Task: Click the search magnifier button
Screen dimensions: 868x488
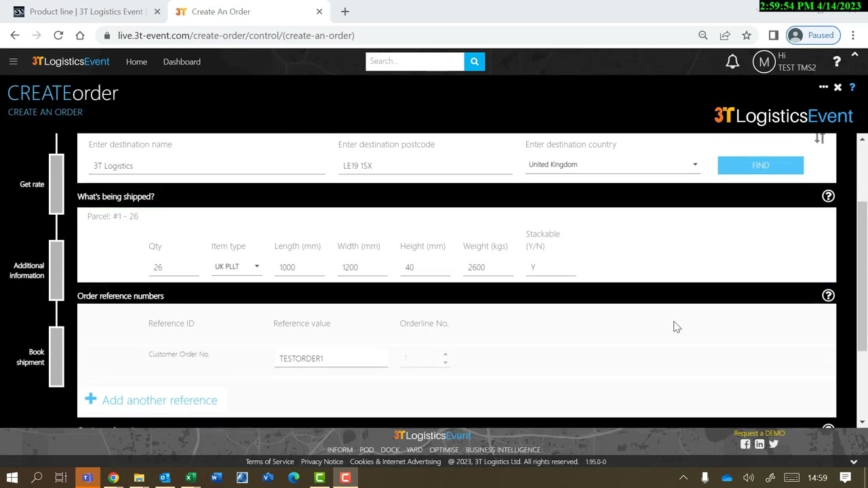Action: pyautogui.click(x=475, y=62)
